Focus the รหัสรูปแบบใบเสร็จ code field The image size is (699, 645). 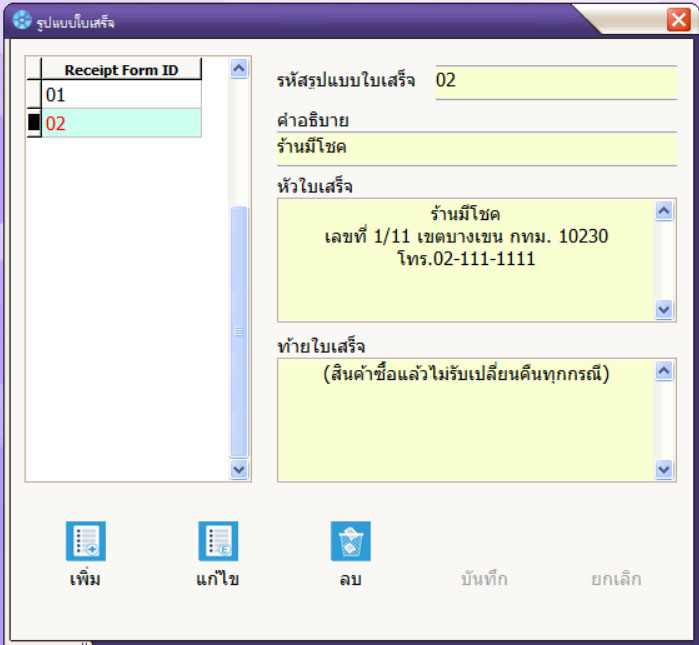[x=555, y=81]
